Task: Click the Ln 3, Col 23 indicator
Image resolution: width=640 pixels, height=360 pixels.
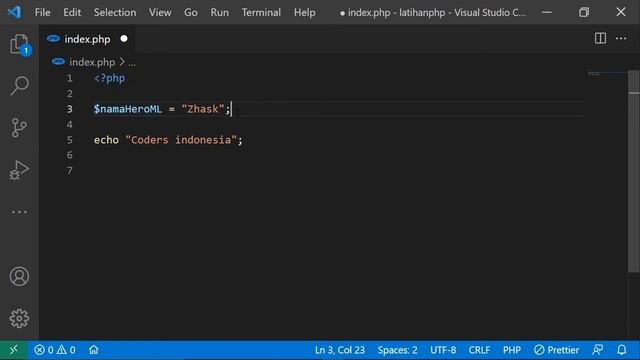Action: tap(340, 350)
